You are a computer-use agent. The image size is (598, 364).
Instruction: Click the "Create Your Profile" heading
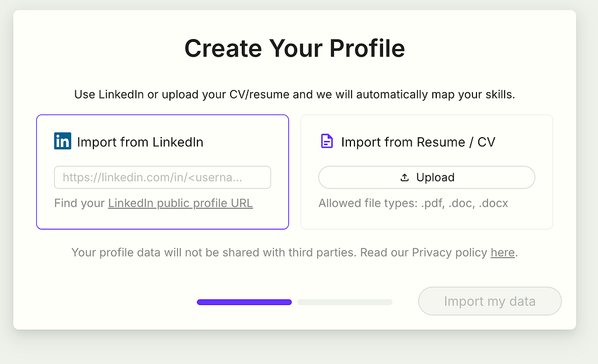point(294,48)
